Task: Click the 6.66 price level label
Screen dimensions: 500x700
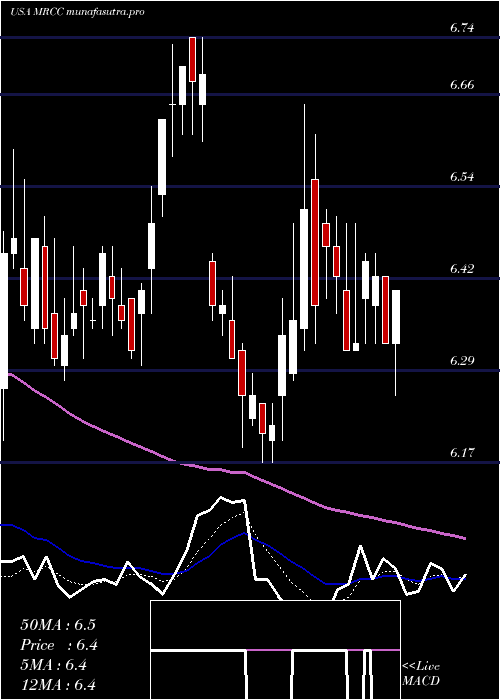Action: pos(462,84)
